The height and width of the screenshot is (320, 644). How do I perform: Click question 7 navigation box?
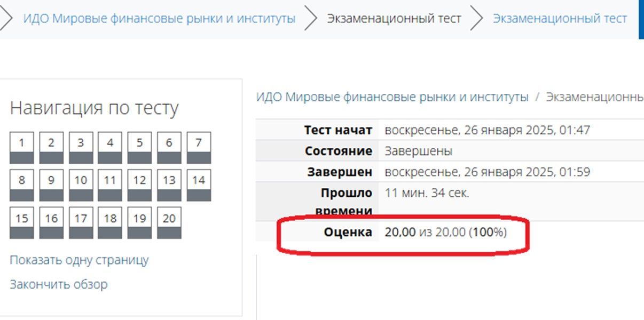coord(199,148)
